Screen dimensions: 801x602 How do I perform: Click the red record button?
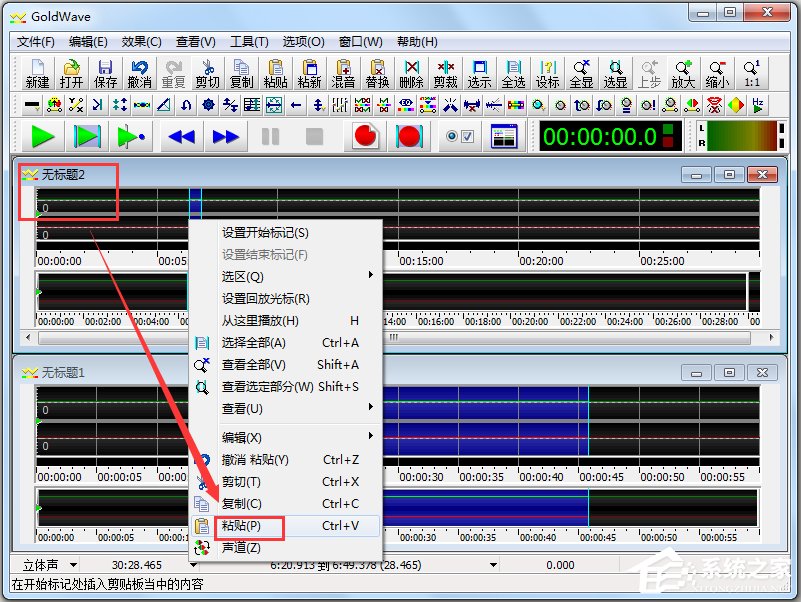click(365, 136)
